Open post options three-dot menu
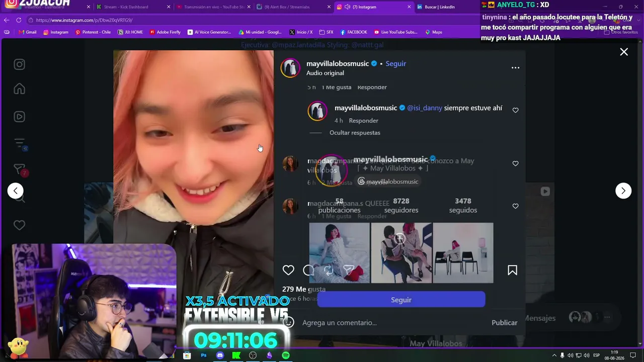 [x=515, y=68]
